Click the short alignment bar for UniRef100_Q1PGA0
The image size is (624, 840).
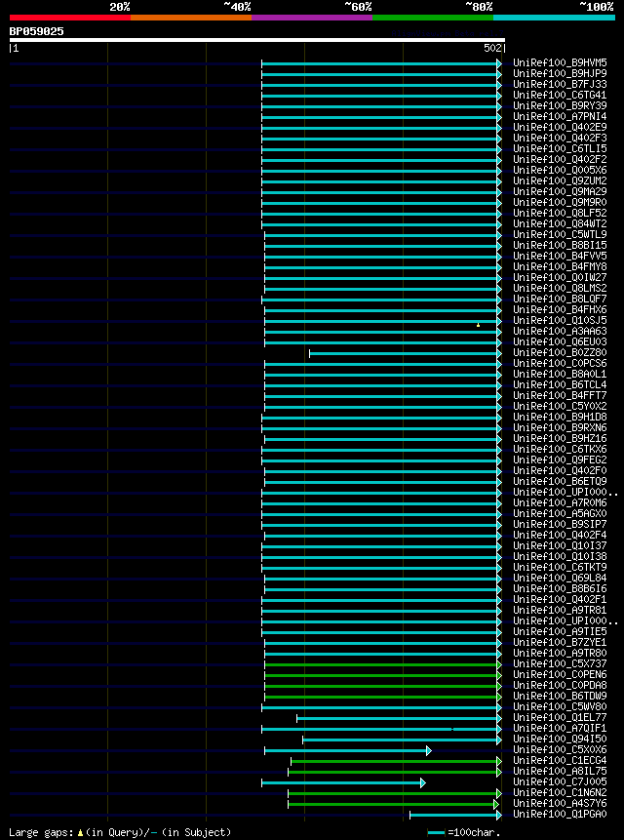(x=456, y=815)
